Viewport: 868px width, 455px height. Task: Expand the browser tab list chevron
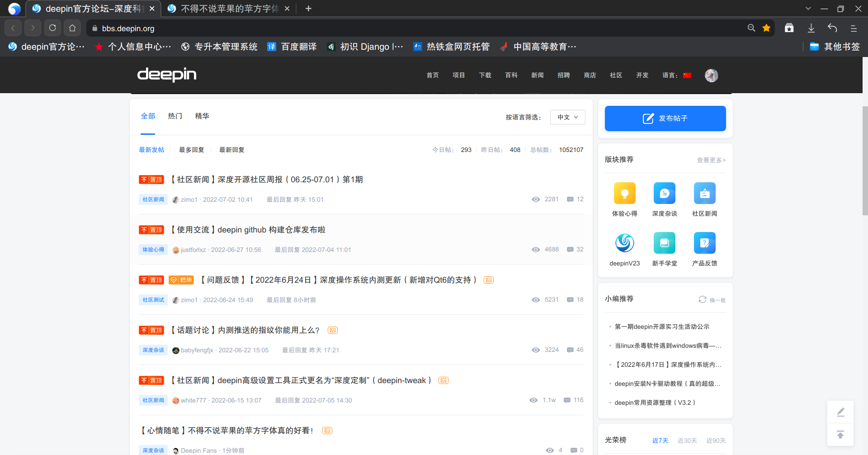pos(808,9)
